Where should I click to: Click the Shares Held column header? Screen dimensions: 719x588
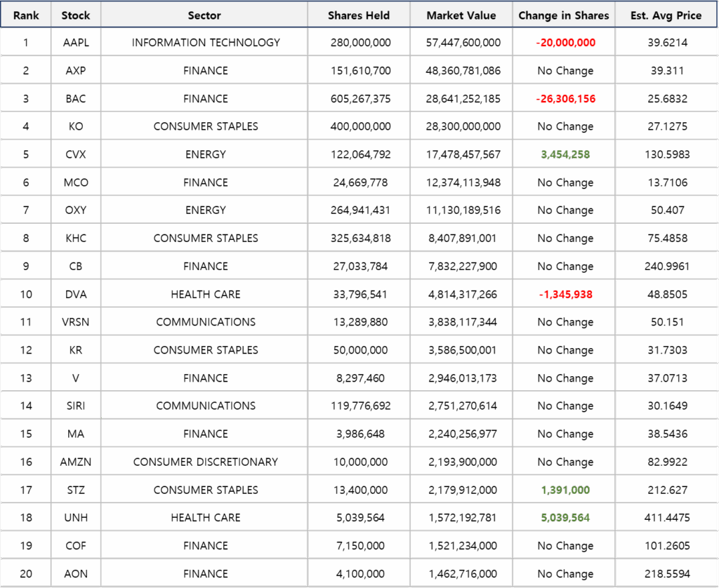tap(359, 15)
